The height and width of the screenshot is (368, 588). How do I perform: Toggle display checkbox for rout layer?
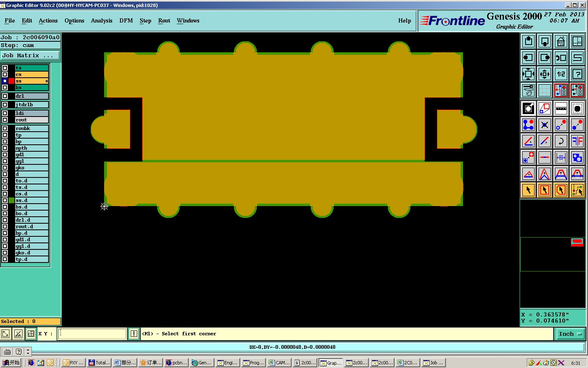[5, 120]
